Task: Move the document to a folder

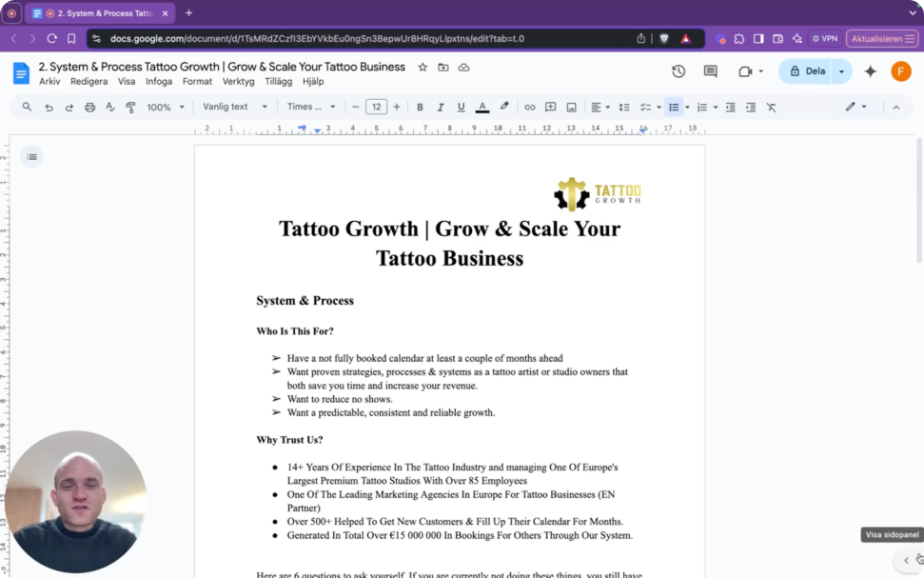Action: click(x=443, y=68)
